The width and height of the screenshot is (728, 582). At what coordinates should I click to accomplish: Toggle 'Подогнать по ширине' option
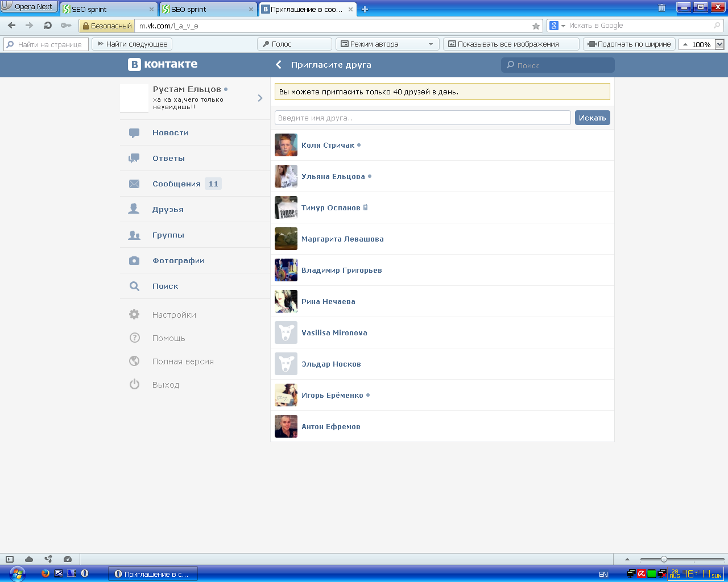pyautogui.click(x=629, y=44)
